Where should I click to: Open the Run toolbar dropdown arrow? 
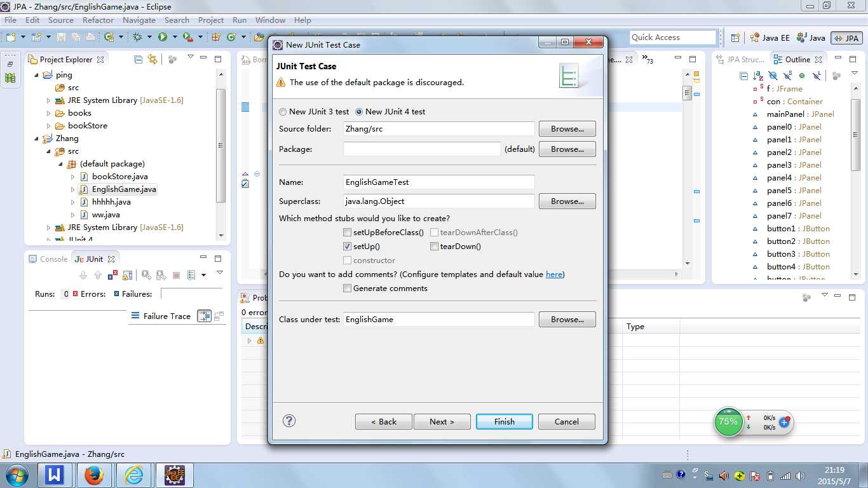pyautogui.click(x=174, y=37)
